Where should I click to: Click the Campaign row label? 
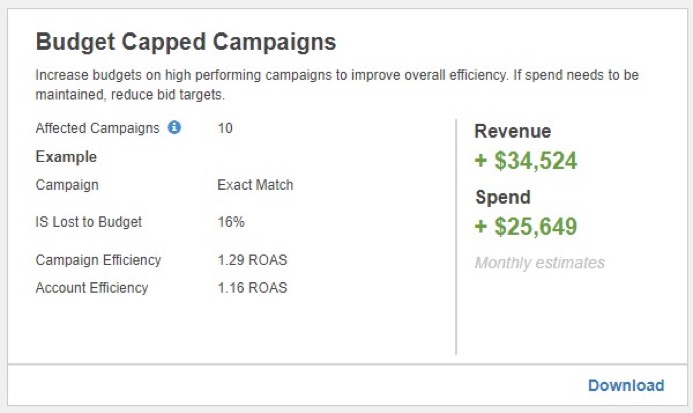[67, 184]
